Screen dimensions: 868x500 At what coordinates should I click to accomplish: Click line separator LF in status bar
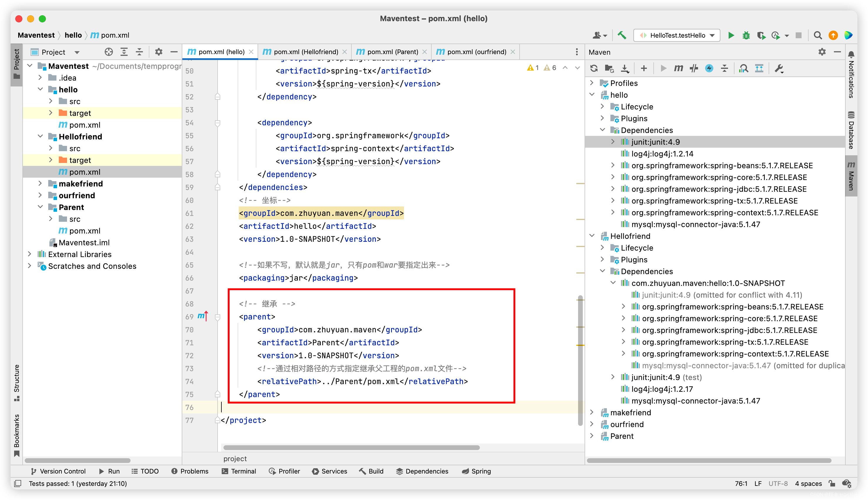click(x=758, y=483)
